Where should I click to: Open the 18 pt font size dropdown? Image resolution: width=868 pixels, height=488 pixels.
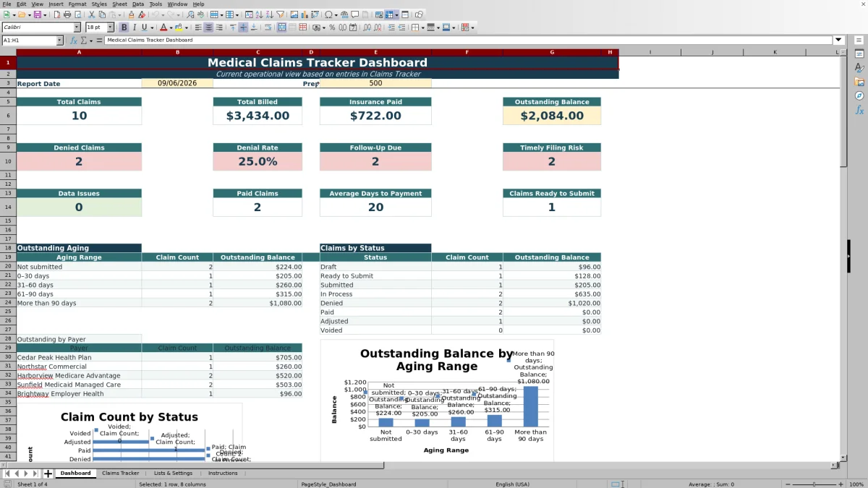coord(109,27)
